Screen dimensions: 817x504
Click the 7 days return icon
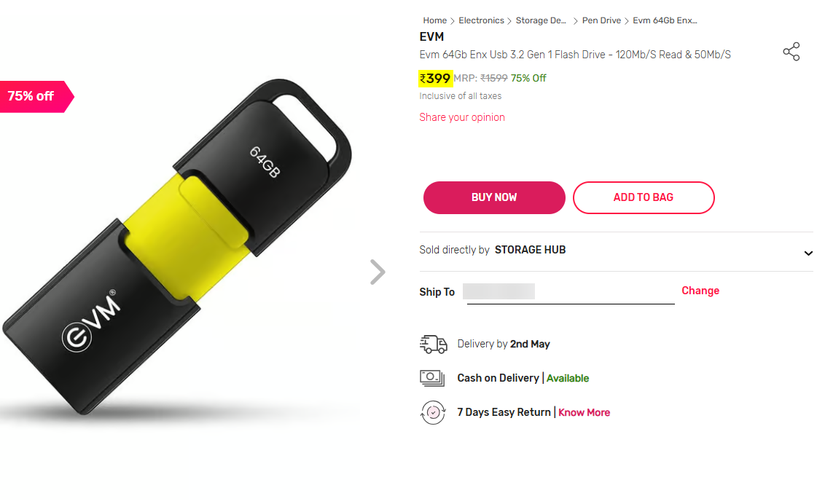pyautogui.click(x=433, y=412)
